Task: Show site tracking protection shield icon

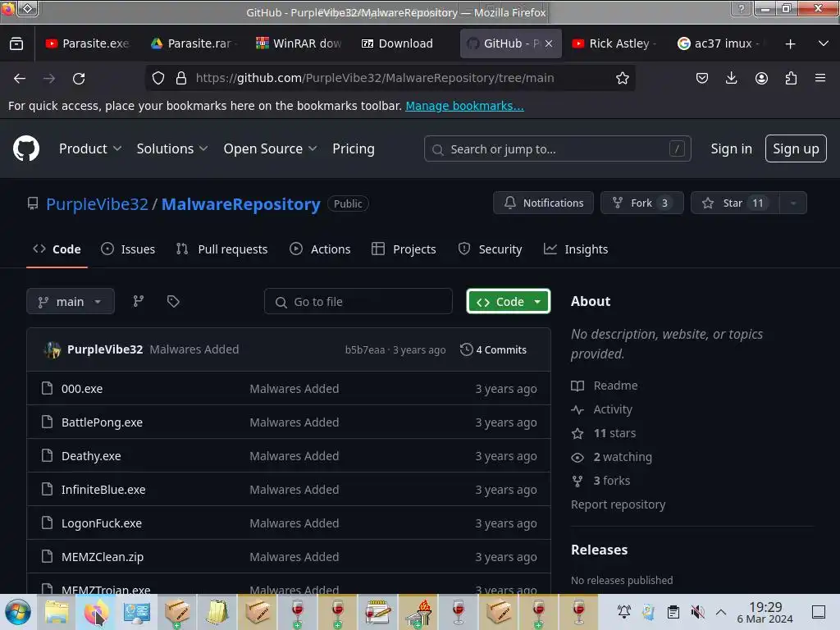Action: (x=158, y=78)
